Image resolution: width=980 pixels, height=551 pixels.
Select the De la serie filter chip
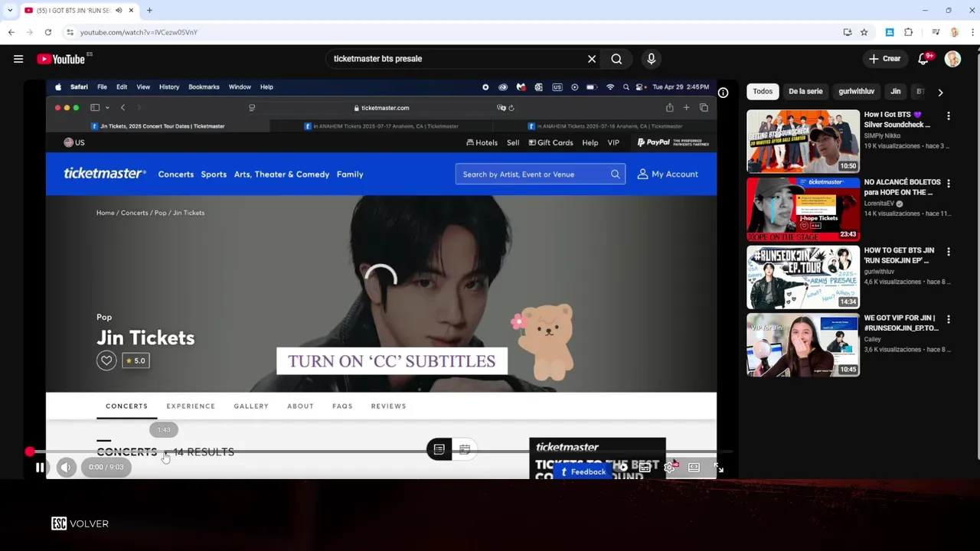[x=805, y=91]
